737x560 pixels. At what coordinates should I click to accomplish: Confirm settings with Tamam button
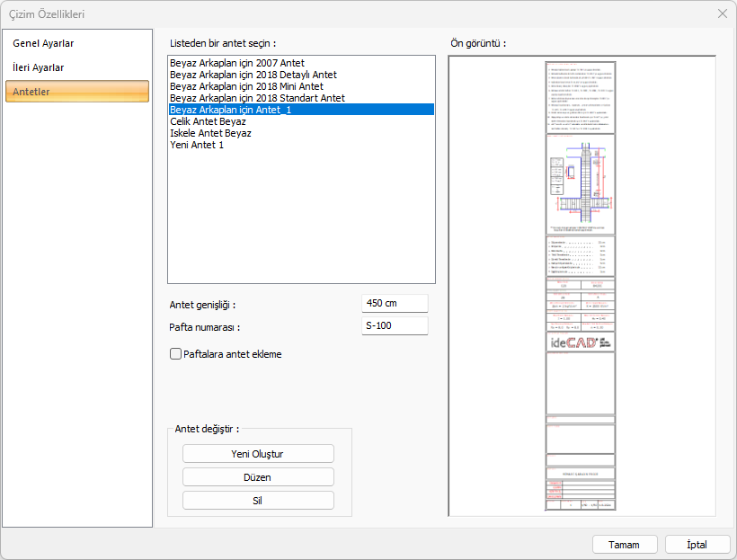(625, 545)
